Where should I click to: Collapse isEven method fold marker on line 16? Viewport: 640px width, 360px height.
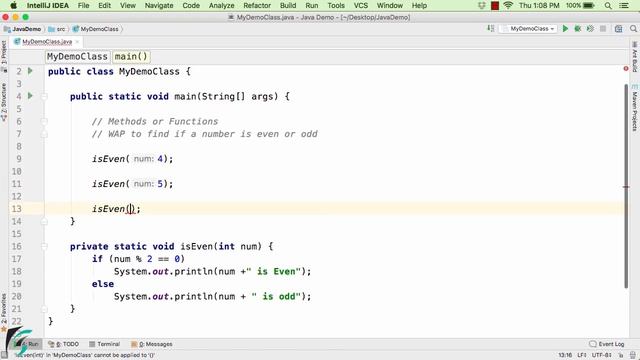44,247
